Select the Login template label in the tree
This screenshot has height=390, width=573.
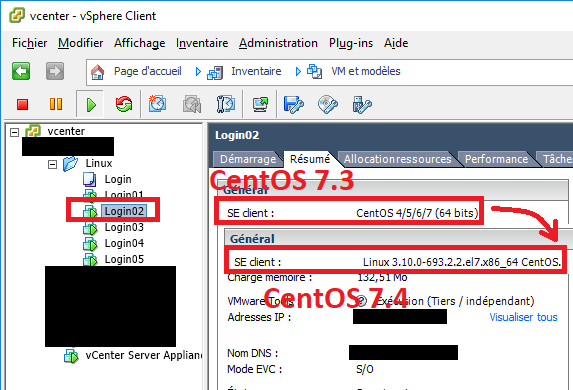[x=118, y=179]
